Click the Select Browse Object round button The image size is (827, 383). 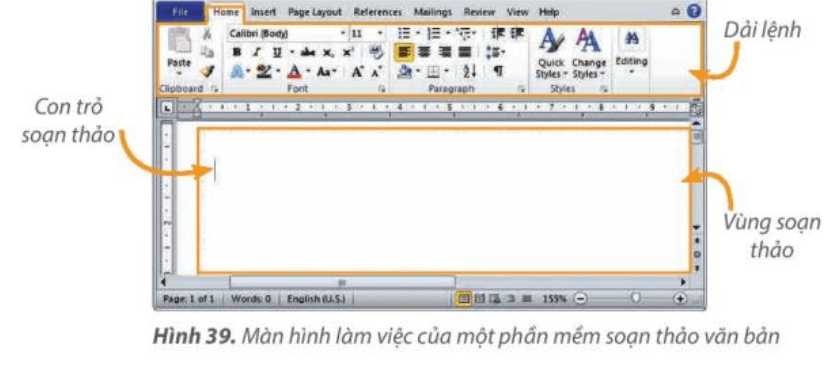[697, 254]
